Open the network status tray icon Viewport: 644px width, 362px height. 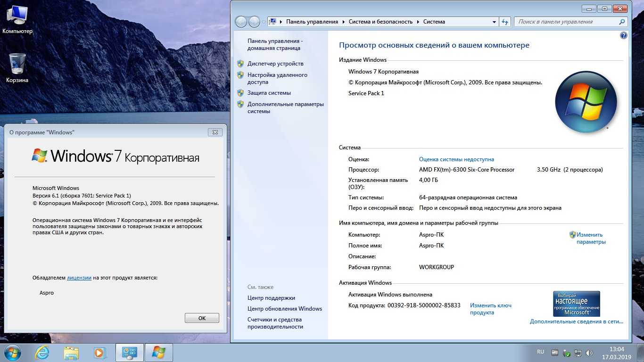pos(578,353)
